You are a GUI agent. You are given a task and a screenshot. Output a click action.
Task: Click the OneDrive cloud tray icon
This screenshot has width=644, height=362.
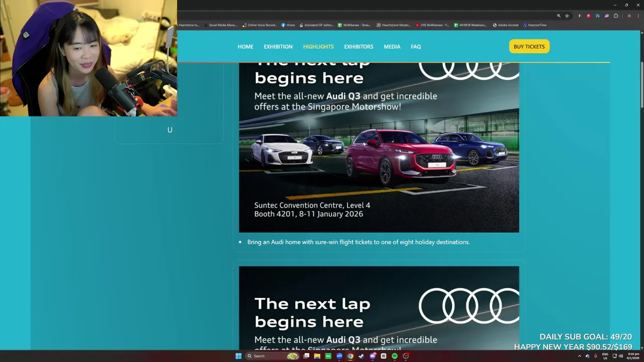click(x=587, y=356)
